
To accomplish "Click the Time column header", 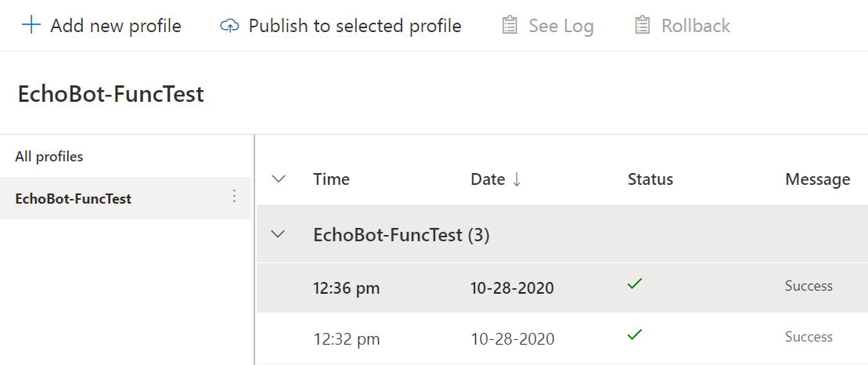I will coord(331,179).
